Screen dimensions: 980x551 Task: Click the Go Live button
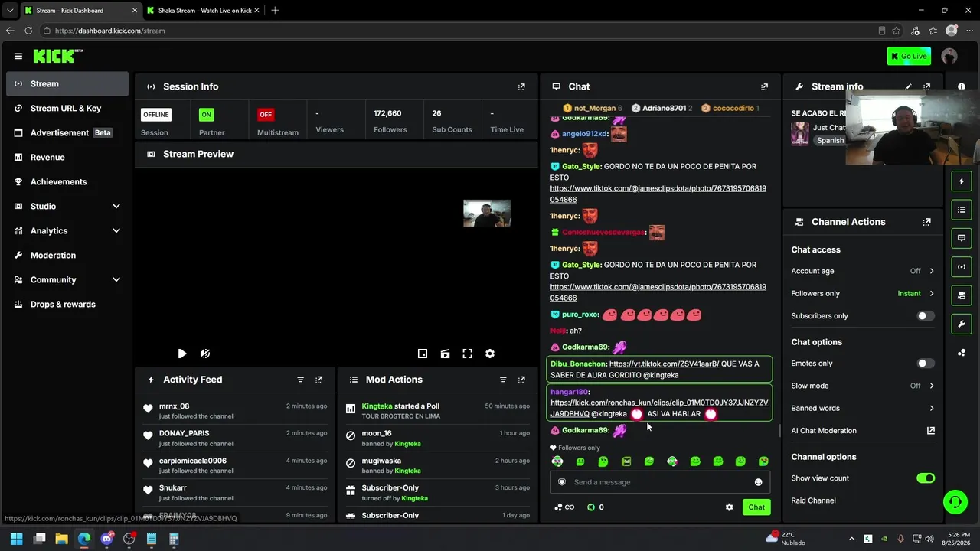point(909,56)
